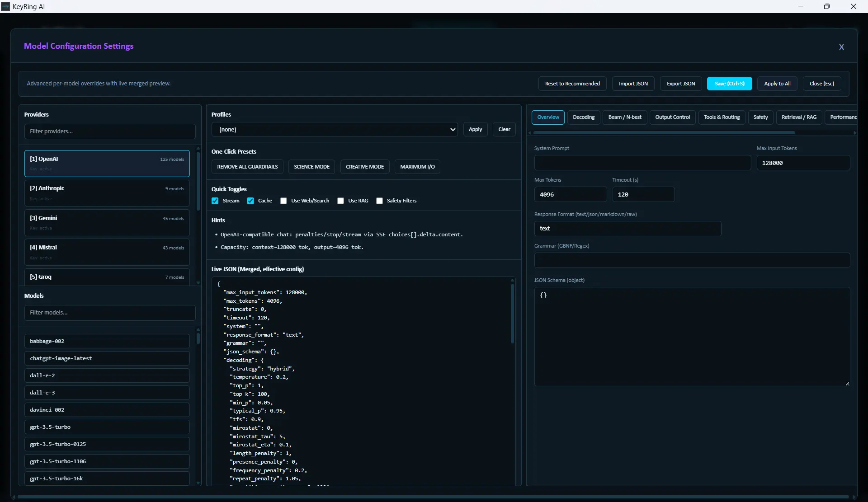Viewport: 868px width, 502px height.
Task: Enable Use Web/Search
Action: pyautogui.click(x=284, y=201)
